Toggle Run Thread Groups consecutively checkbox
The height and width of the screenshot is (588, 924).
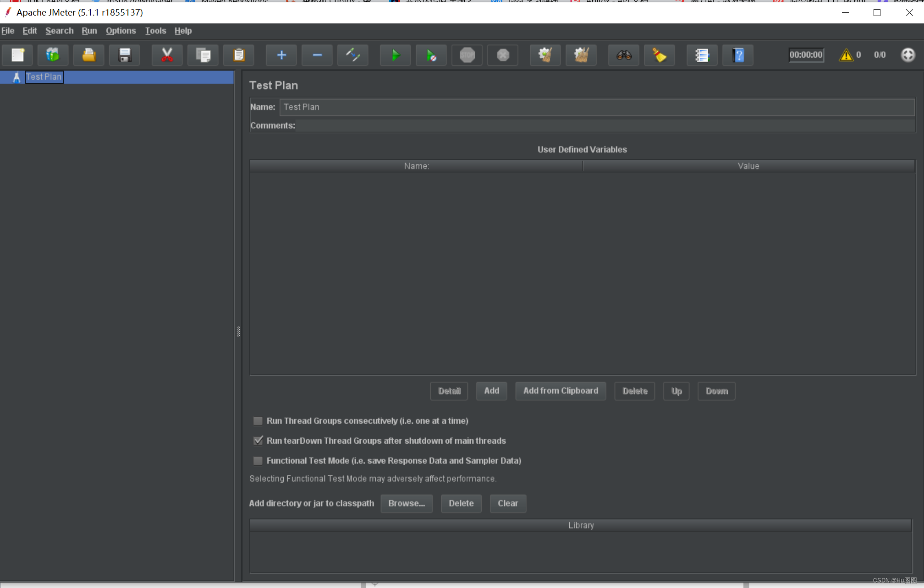(257, 420)
